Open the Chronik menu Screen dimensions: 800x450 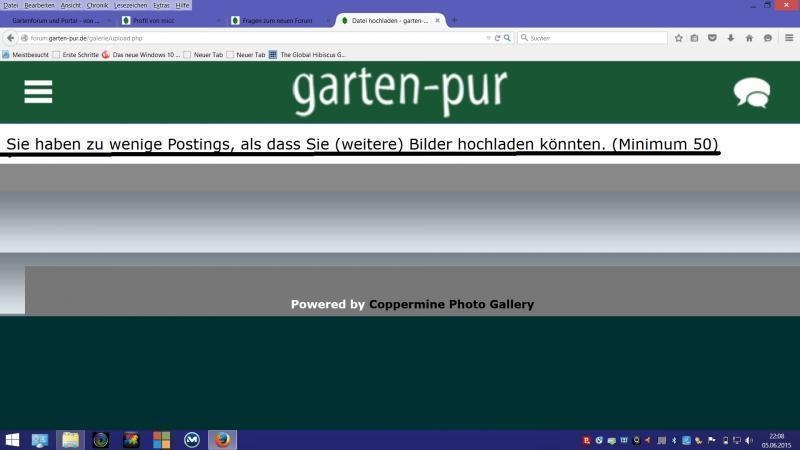97,5
